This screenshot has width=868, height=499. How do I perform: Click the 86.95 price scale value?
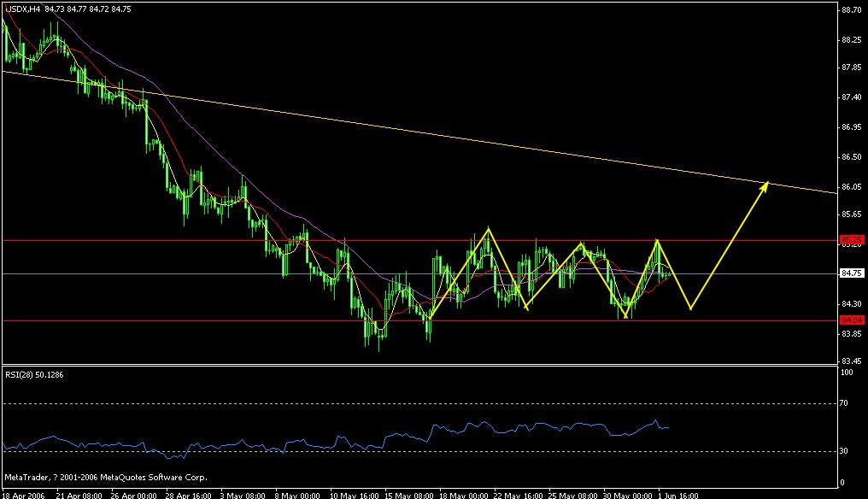852,127
